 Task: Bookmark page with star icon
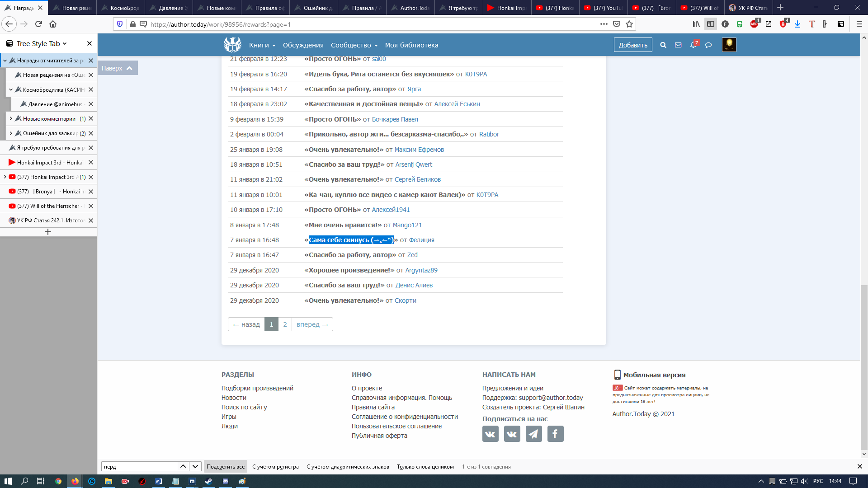tap(629, 24)
